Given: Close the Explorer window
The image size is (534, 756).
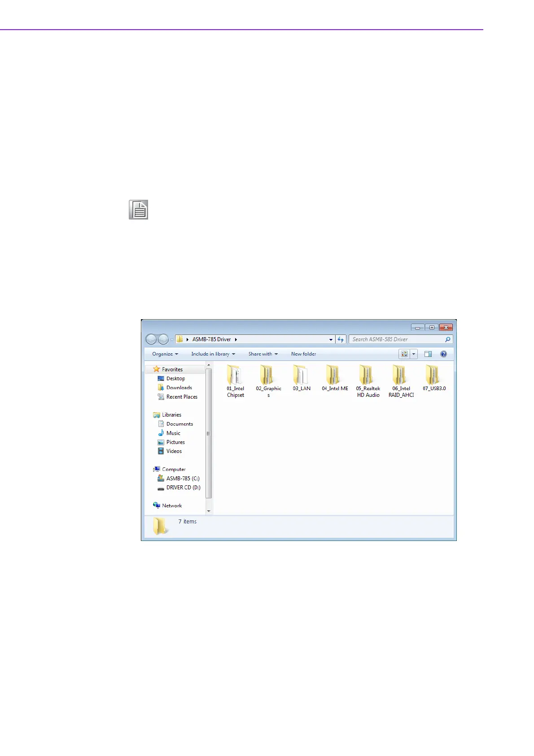Looking at the screenshot, I should [x=446, y=327].
